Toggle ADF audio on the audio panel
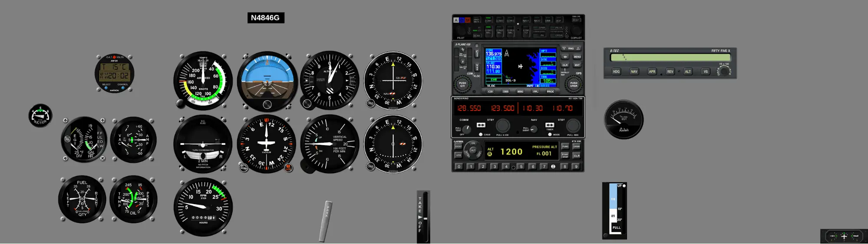The width and height of the screenshot is (868, 244). tap(559, 20)
